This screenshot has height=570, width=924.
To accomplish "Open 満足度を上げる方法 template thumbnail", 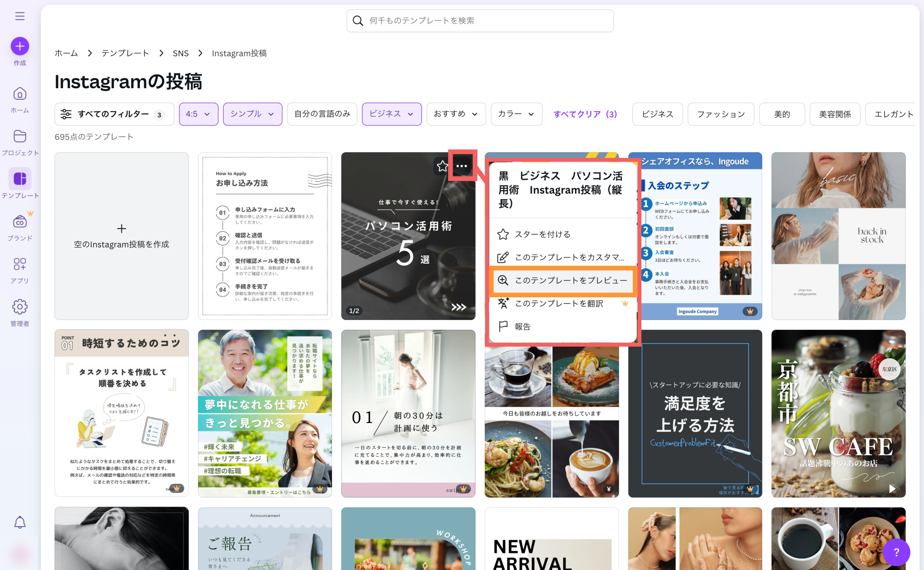I will [695, 413].
